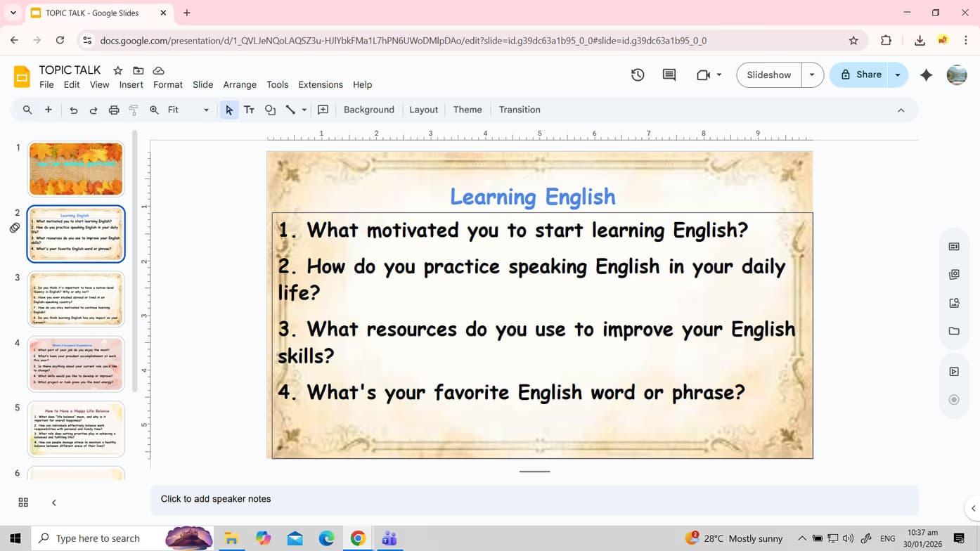Star the TOPIC TALK presentation
The width and height of the screenshot is (980, 551).
click(117, 70)
